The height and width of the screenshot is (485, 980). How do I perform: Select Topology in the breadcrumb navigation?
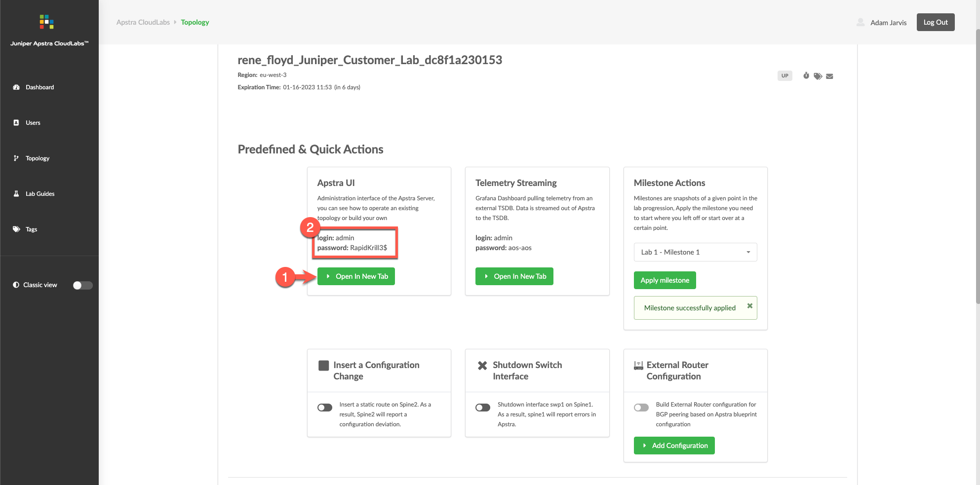coord(195,22)
